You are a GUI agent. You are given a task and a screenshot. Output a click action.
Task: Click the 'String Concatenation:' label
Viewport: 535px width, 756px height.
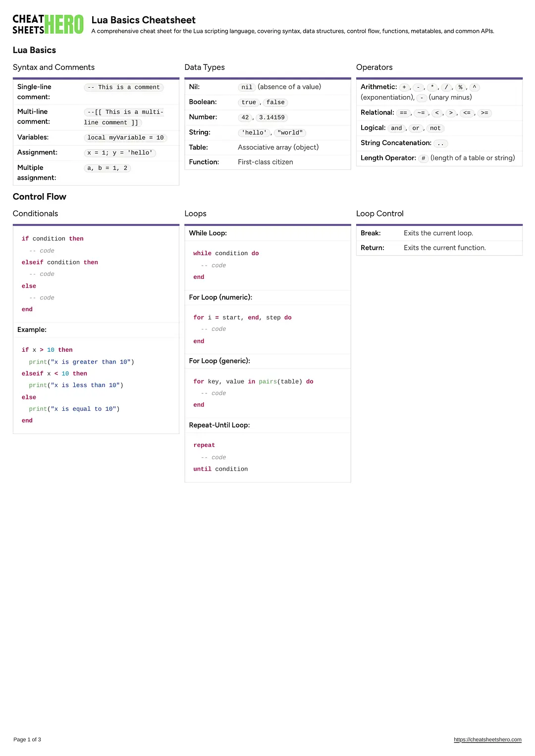click(396, 143)
